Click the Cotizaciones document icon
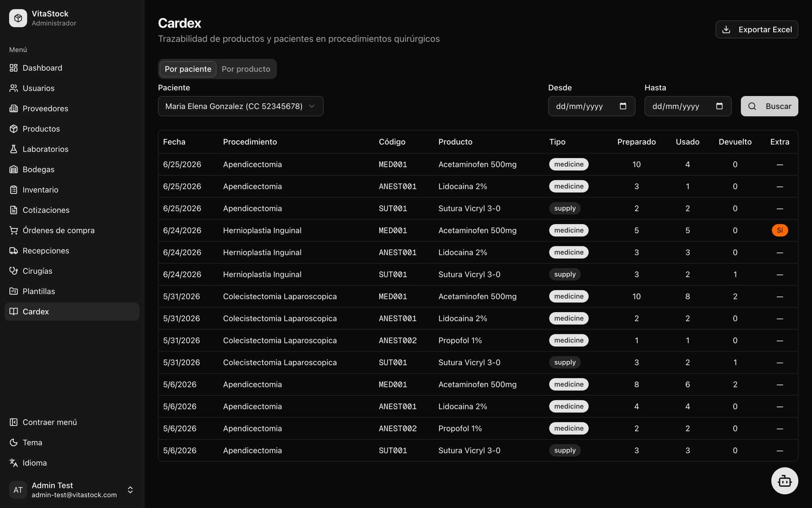This screenshot has height=508, width=812. pos(14,210)
